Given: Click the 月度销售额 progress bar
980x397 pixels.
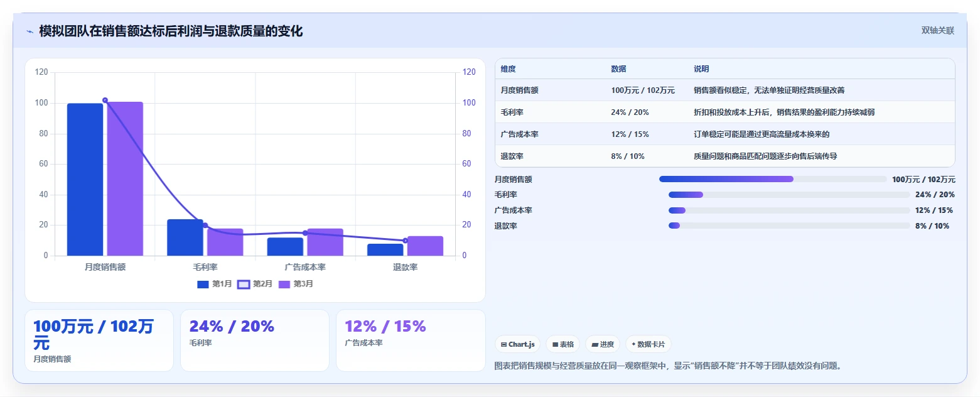Looking at the screenshot, I should (773, 179).
